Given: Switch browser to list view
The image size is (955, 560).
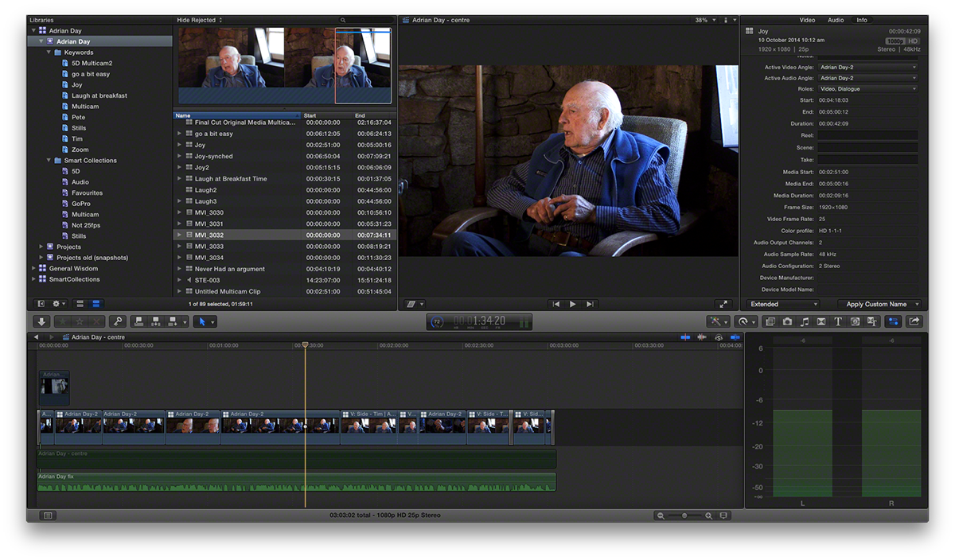Looking at the screenshot, I should (x=95, y=303).
